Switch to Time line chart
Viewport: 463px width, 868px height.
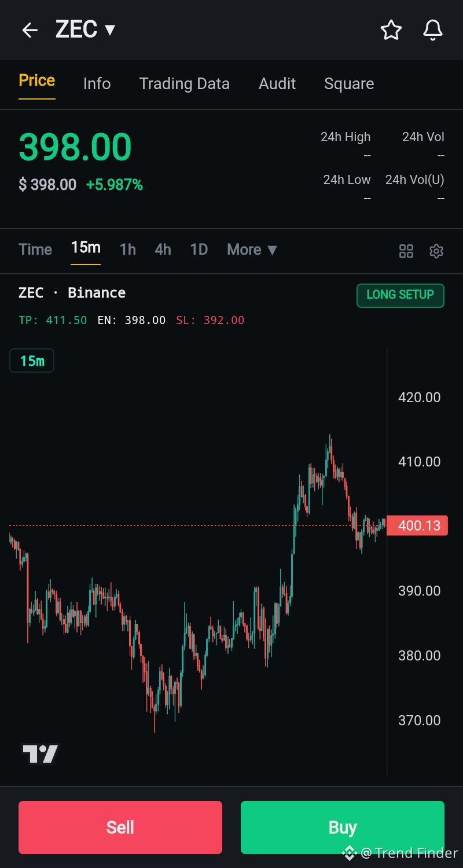click(x=35, y=250)
